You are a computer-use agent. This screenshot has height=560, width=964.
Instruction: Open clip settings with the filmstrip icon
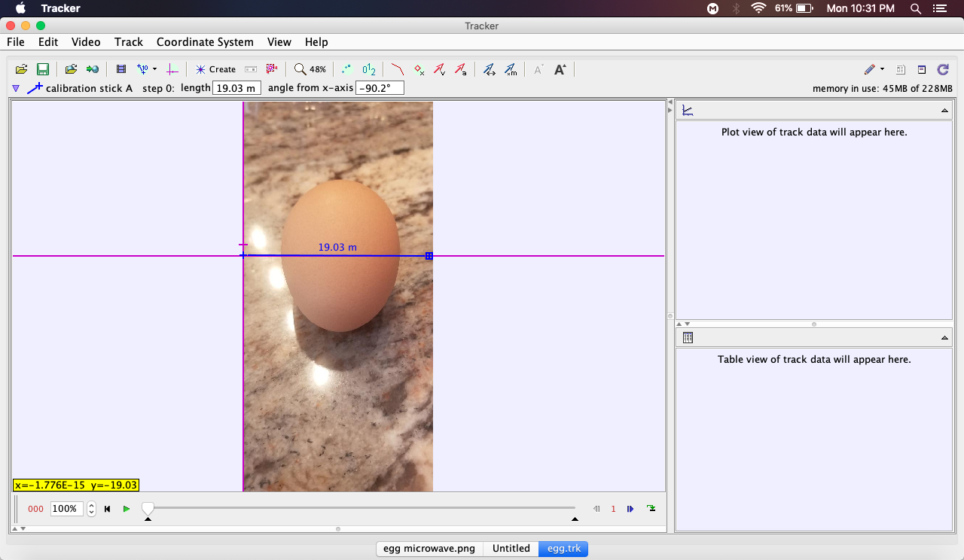(x=120, y=69)
